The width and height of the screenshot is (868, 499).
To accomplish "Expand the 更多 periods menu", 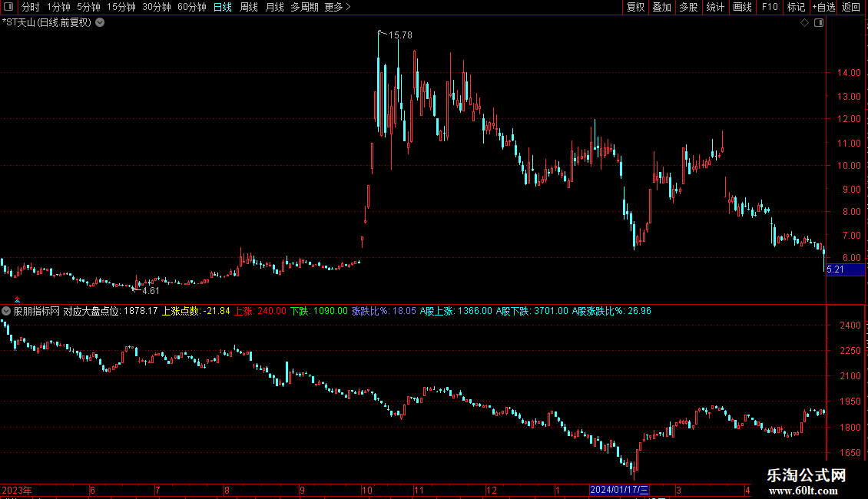I will [337, 7].
